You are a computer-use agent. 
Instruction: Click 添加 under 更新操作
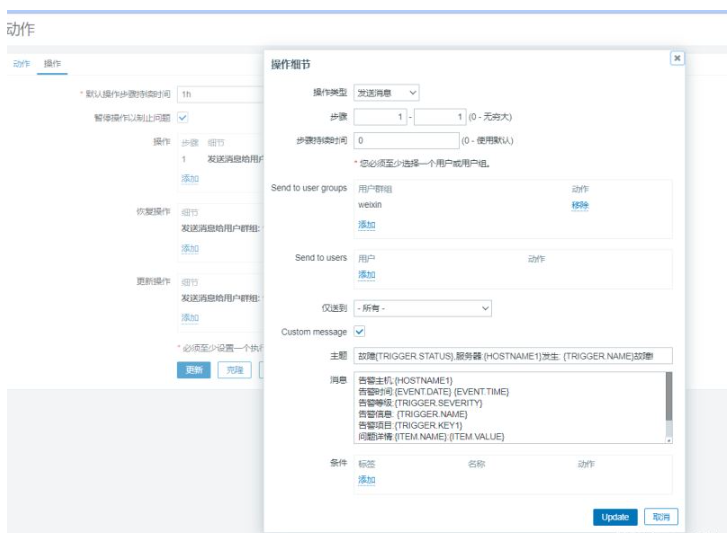[189, 318]
